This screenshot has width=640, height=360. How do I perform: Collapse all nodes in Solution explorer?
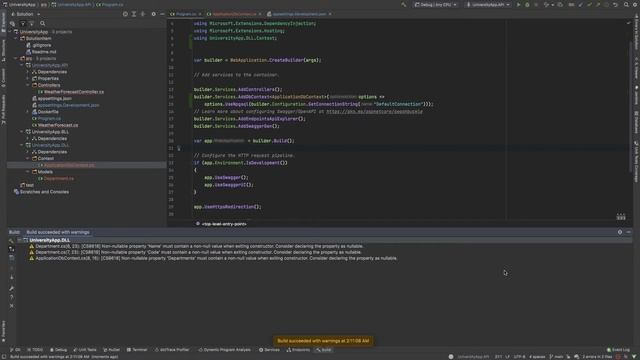pyautogui.click(x=143, y=14)
